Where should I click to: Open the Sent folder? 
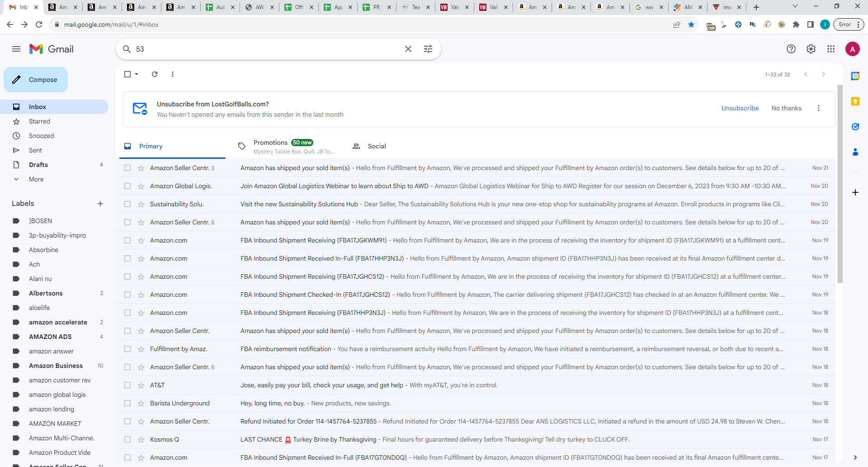pyautogui.click(x=54, y=150)
